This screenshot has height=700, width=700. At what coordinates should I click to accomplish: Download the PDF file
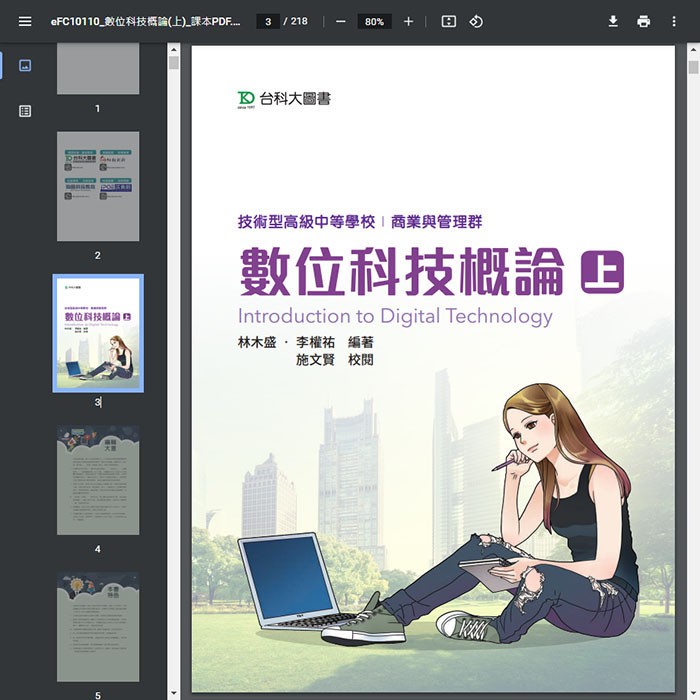coord(613,21)
